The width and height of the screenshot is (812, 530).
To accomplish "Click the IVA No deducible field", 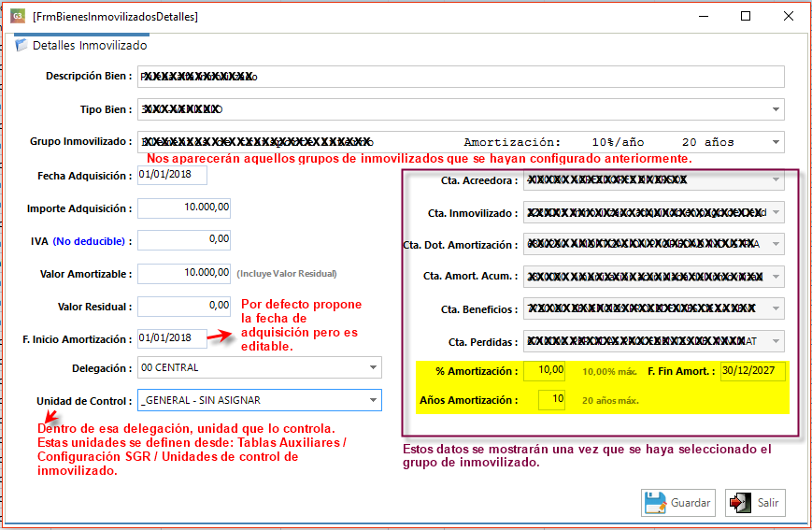I will pyautogui.click(x=184, y=240).
